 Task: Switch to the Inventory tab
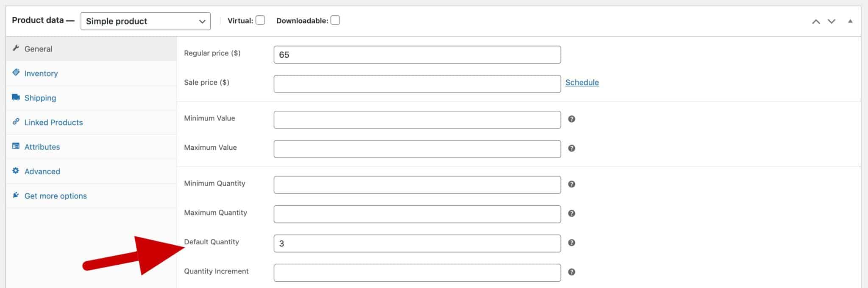(x=41, y=73)
